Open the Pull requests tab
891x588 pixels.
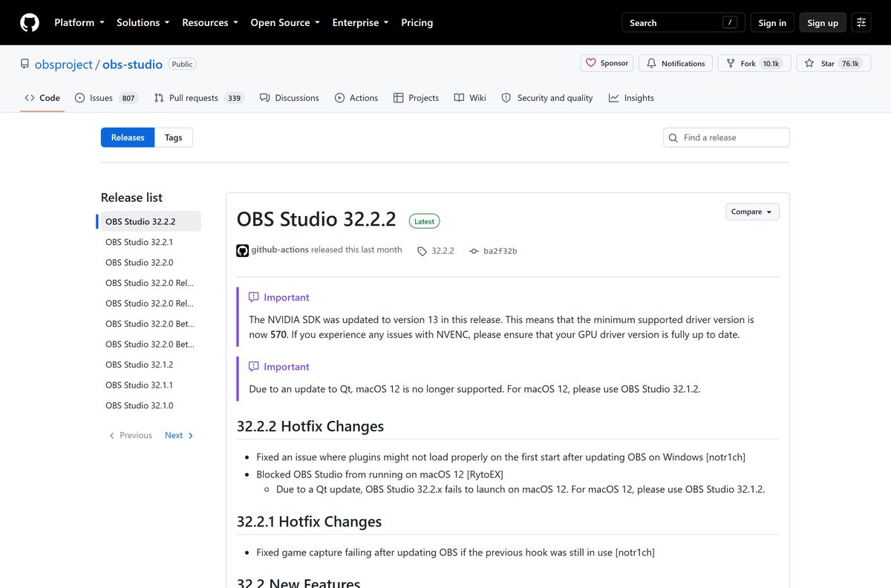(199, 97)
